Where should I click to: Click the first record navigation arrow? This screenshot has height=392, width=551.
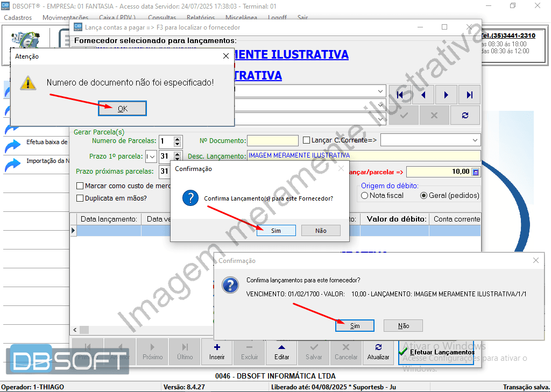pos(399,95)
